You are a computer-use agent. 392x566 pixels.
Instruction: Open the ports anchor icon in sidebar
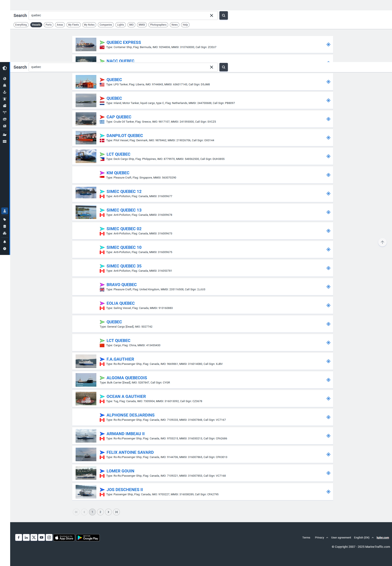pyautogui.click(x=5, y=92)
